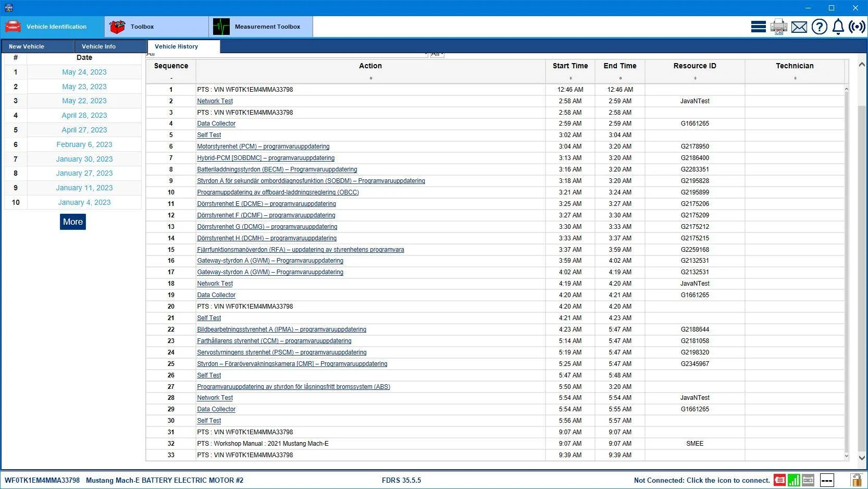The image size is (868, 489).
Task: Open Dörrstyrenhet E (DCME) update link
Action: click(266, 204)
